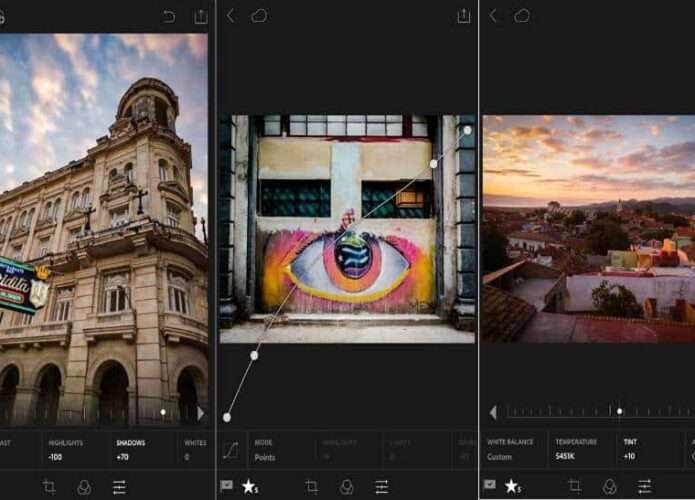Open the cloud sync icon in the right screen

click(522, 16)
